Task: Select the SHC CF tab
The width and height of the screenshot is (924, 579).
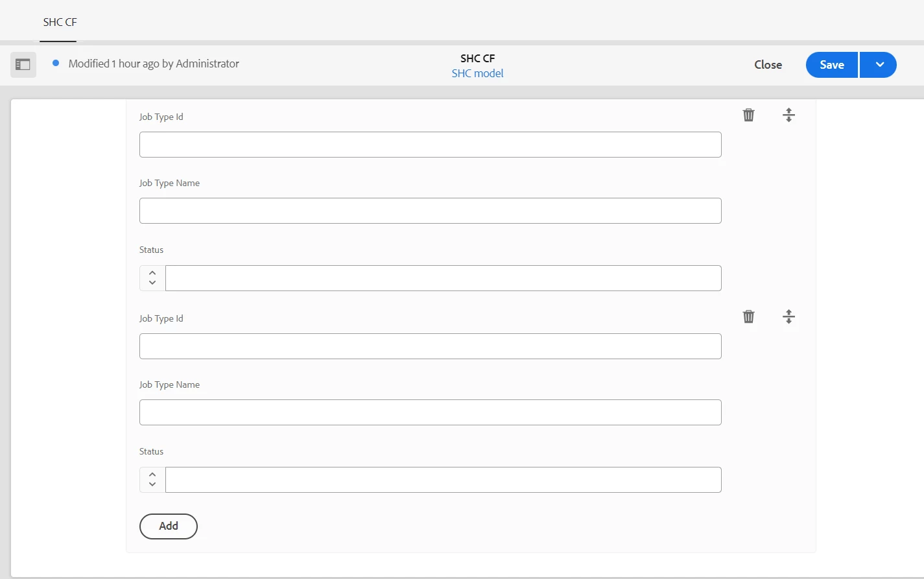Action: [x=60, y=22]
